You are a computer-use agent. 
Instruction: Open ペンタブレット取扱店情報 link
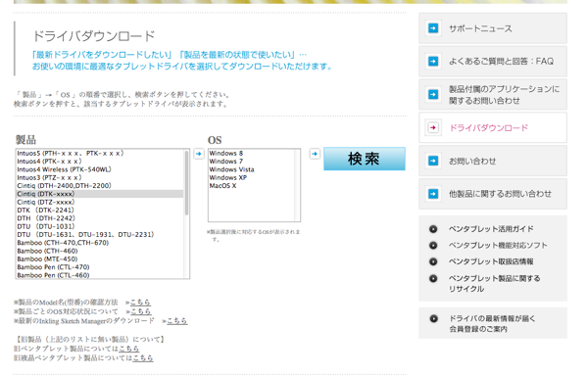(491, 261)
